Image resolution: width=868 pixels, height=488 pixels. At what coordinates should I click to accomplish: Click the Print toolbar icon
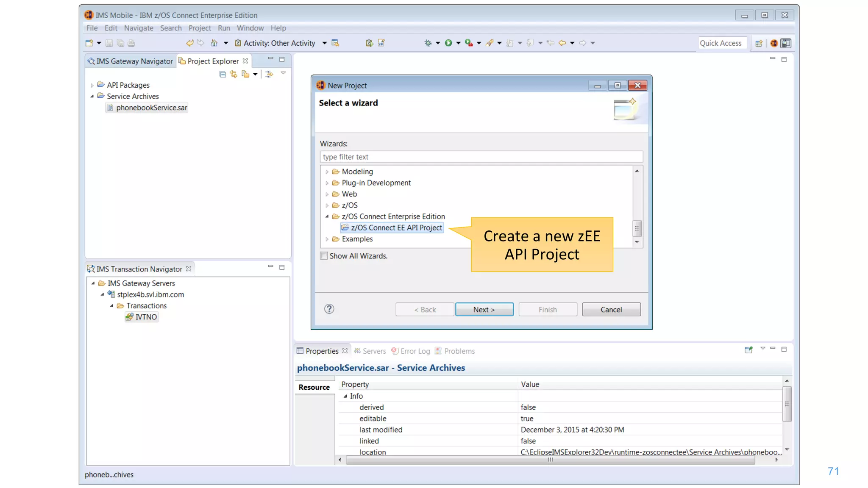pos(131,43)
